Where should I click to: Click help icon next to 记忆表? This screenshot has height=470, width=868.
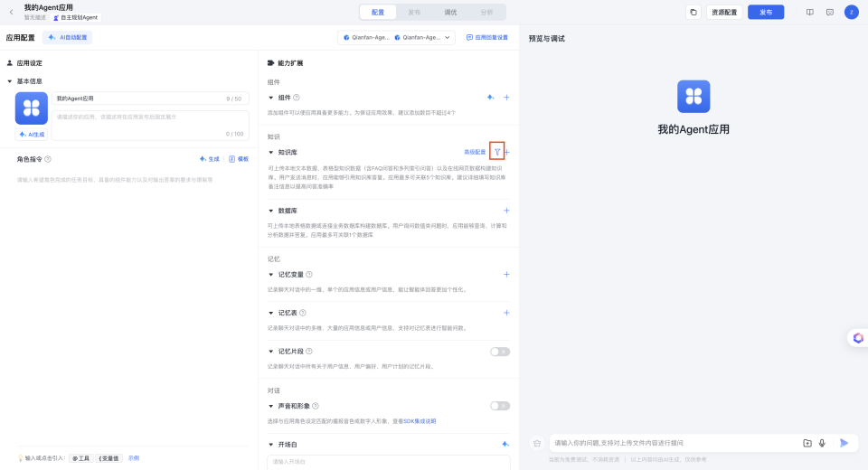303,313
